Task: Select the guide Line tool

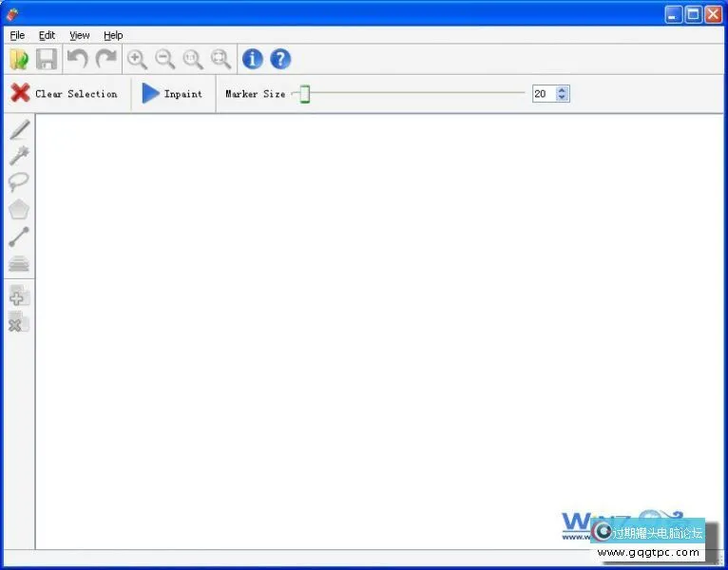Action: pos(20,237)
